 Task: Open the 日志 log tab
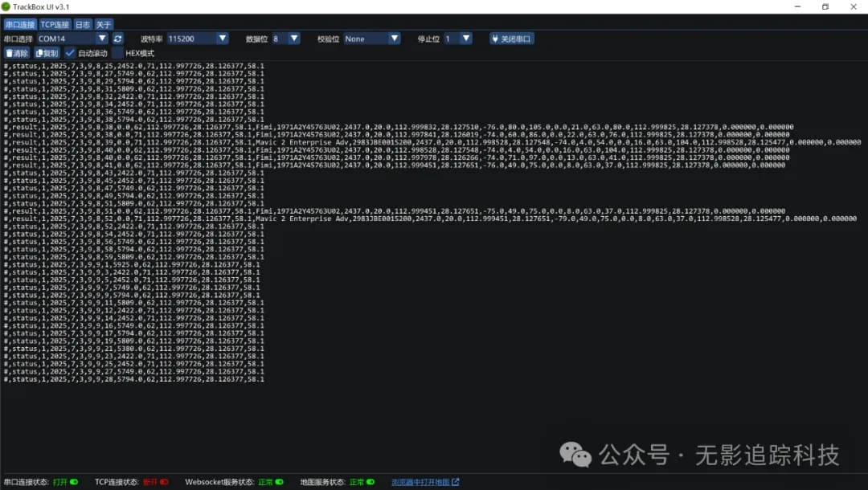pyautogui.click(x=83, y=25)
